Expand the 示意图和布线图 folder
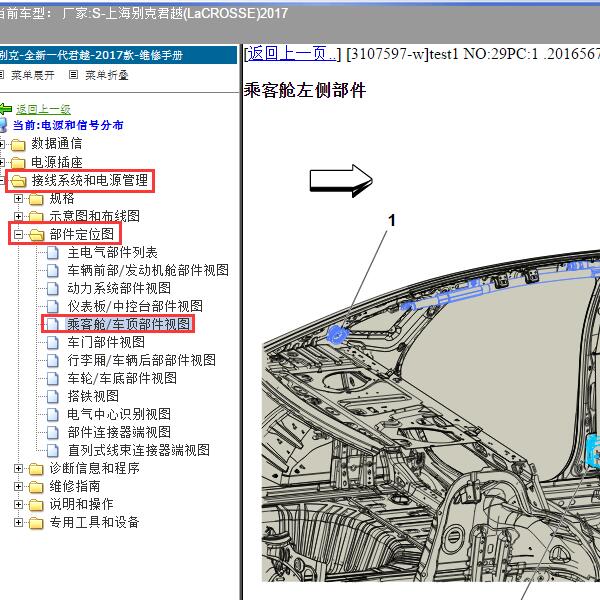The image size is (600, 600). click(x=18, y=216)
